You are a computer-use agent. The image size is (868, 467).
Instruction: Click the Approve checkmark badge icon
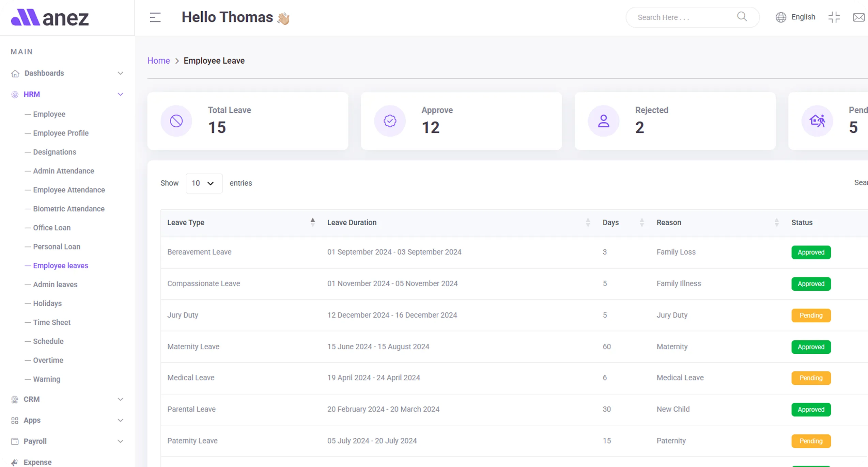point(390,121)
